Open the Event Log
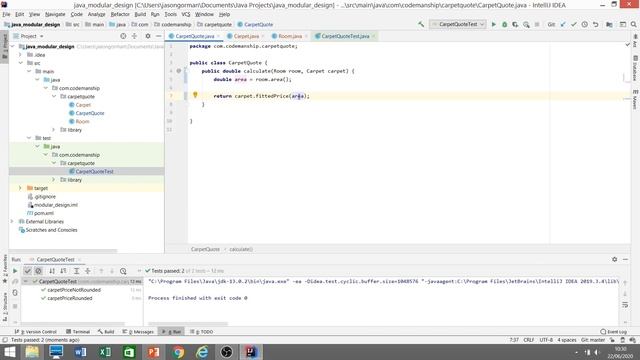This screenshot has width=640, height=360. [614, 332]
